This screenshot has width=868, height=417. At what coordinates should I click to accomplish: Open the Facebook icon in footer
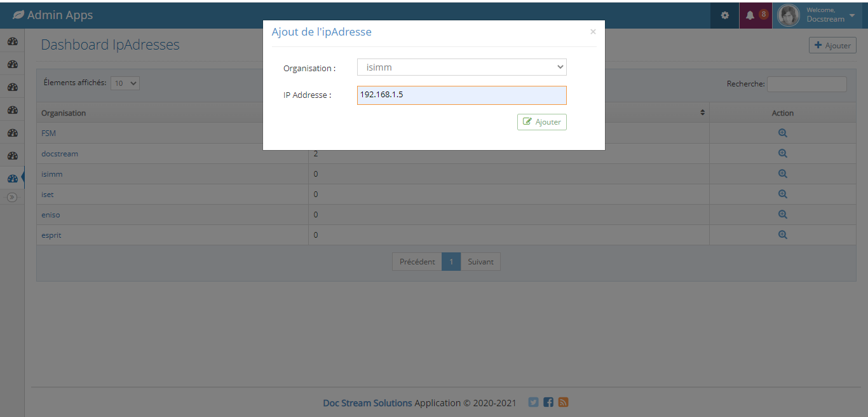(548, 402)
